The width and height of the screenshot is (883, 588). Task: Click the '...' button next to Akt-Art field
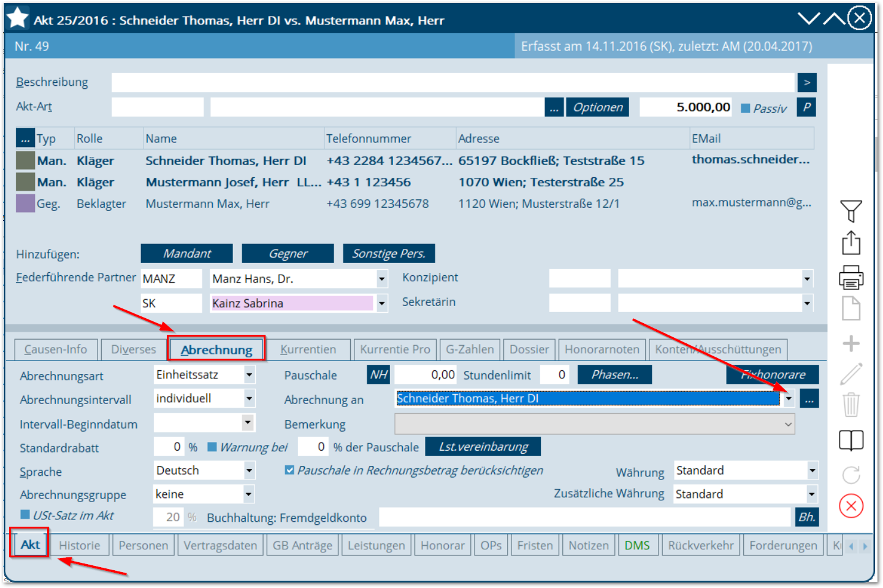[x=554, y=107]
